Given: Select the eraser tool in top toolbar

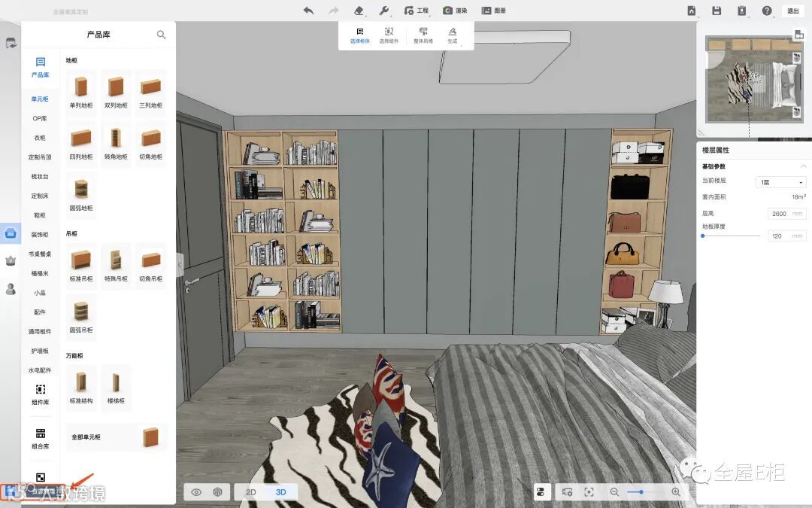Looking at the screenshot, I should [x=359, y=11].
